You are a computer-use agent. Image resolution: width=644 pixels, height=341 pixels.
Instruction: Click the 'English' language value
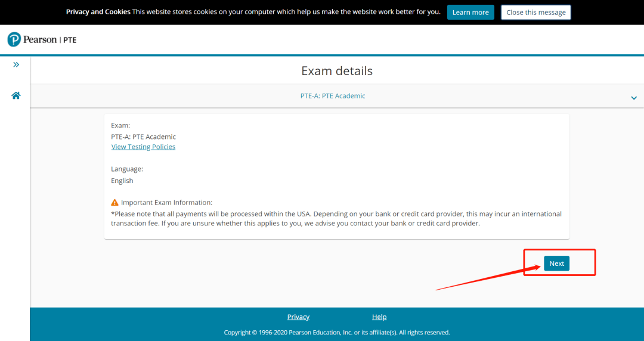click(x=122, y=181)
